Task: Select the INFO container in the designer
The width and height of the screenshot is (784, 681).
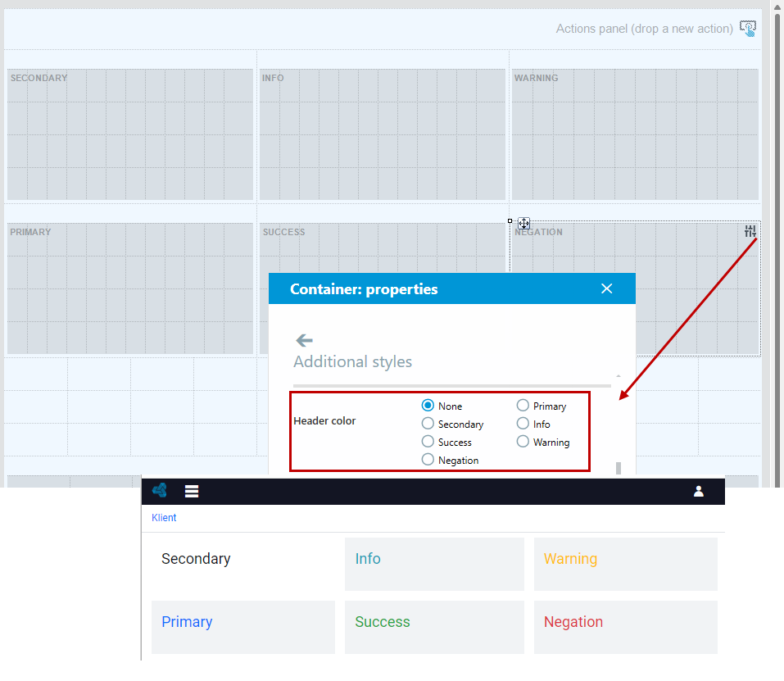Action: [x=383, y=134]
